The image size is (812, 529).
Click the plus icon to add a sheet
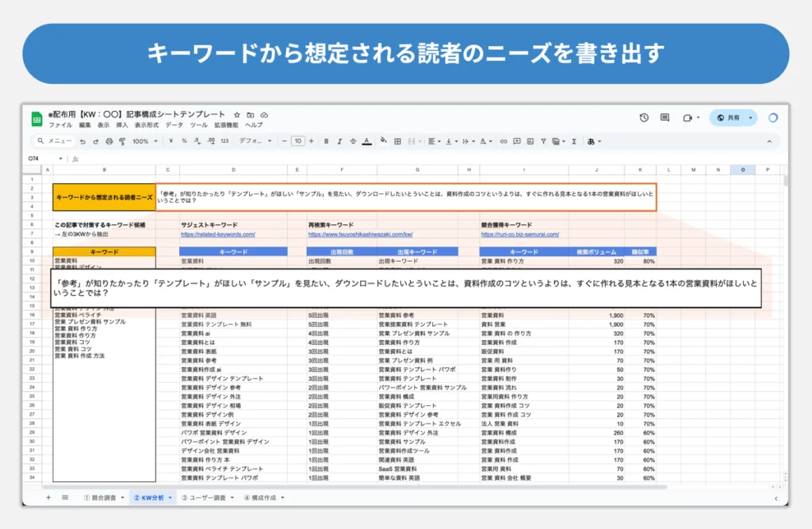(x=48, y=497)
